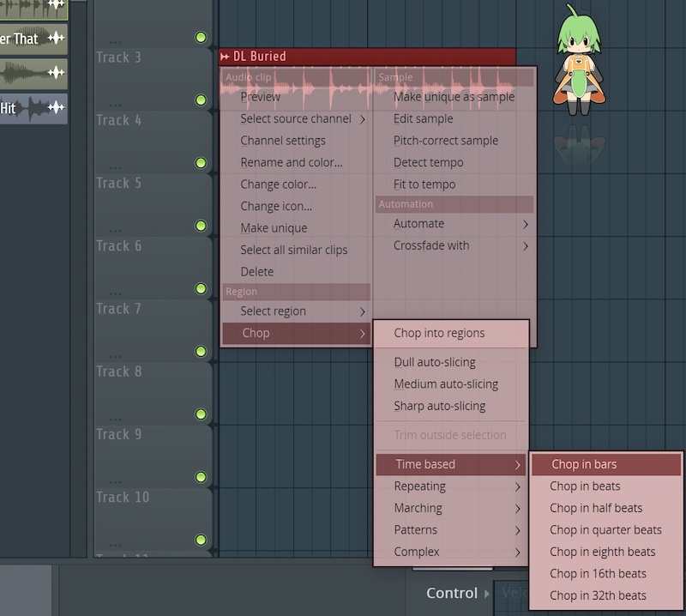Click Make unique in Audio clip menu
Viewport: 686px width, 616px height.
(x=274, y=228)
